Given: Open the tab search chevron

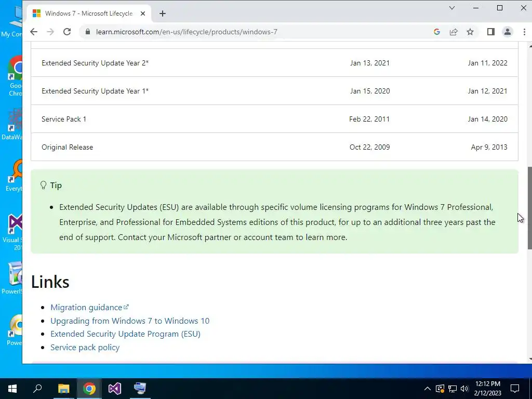Looking at the screenshot, I should [x=452, y=8].
